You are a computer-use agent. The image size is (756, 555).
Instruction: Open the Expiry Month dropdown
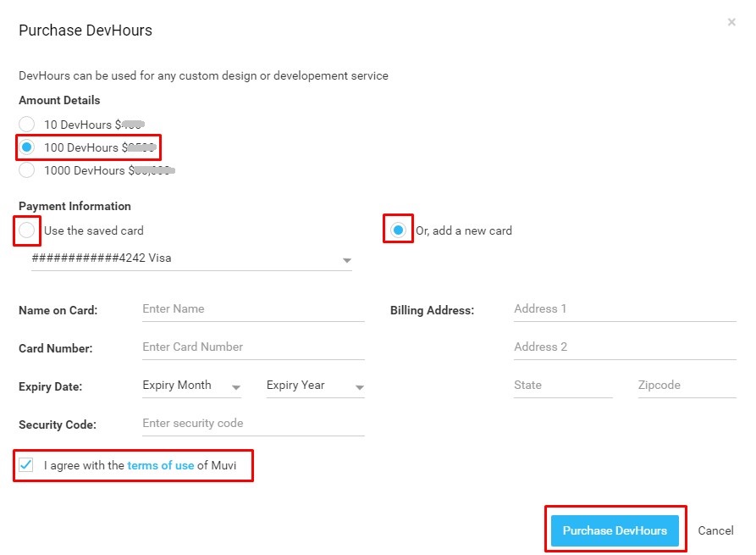click(191, 386)
